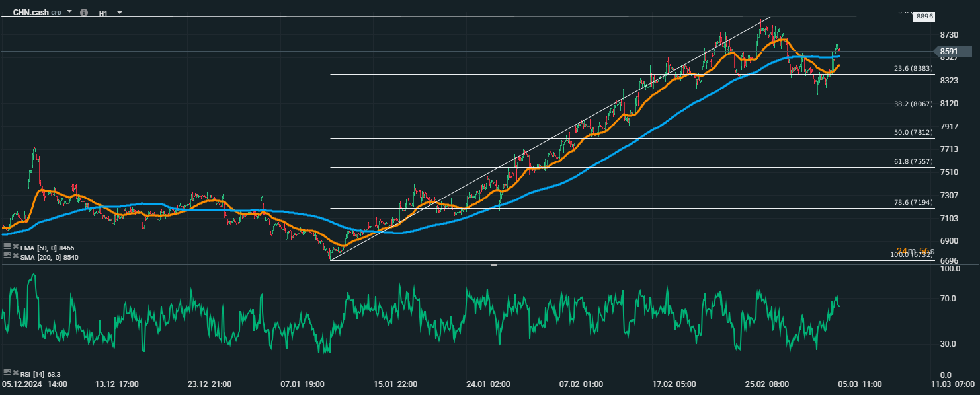Image resolution: width=980 pixels, height=395 pixels.
Task: Click the instrument info icon
Action: click(x=84, y=13)
